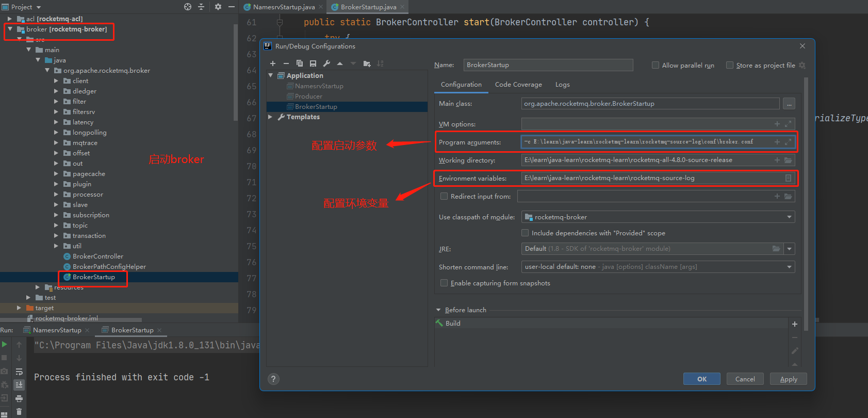The width and height of the screenshot is (868, 418).
Task: Browse for Main class with ellipsis button
Action: tap(789, 104)
